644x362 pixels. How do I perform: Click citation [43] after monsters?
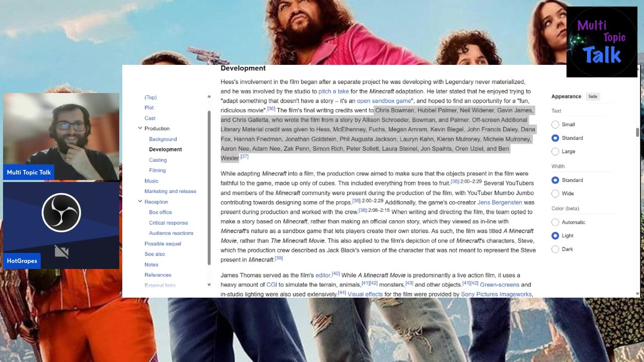(x=410, y=283)
